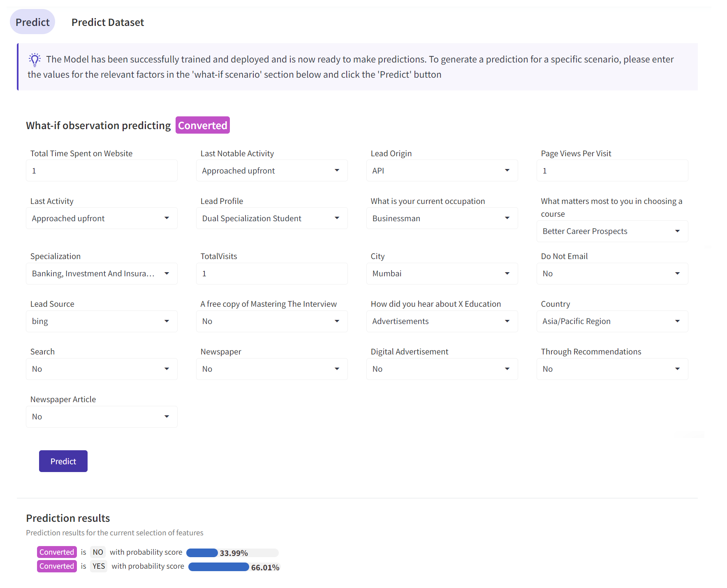Viewport: 727px width, 588px height.
Task: Expand the current occupation dropdown
Action: [442, 218]
